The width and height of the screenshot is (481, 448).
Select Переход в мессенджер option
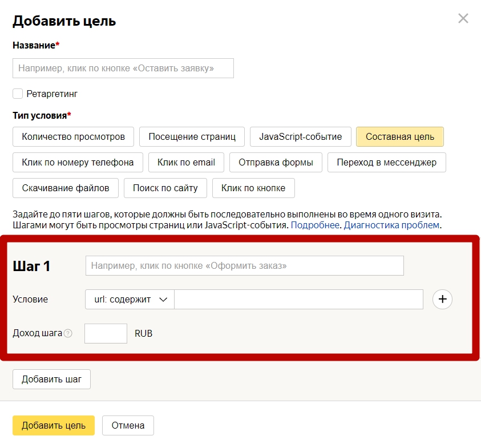[386, 162]
